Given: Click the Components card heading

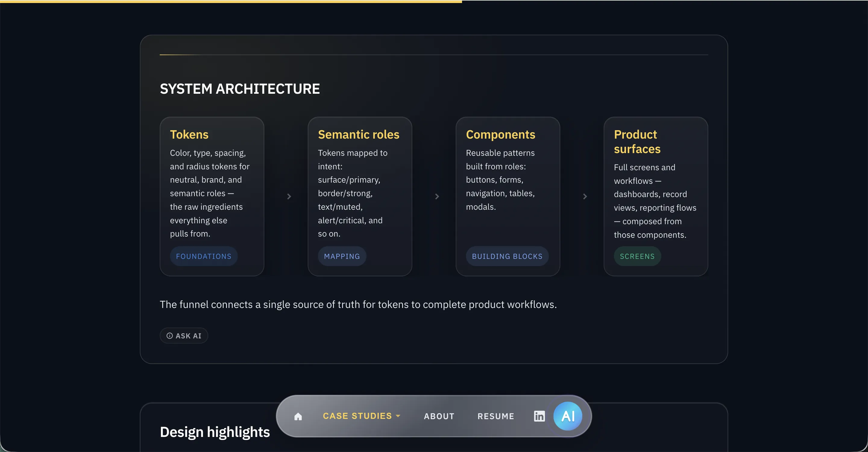Looking at the screenshot, I should tap(500, 134).
